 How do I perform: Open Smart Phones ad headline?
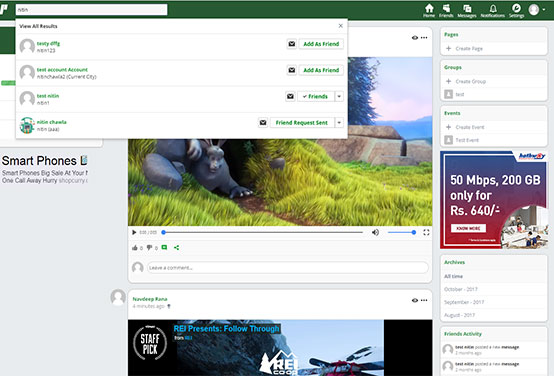pyautogui.click(x=44, y=161)
